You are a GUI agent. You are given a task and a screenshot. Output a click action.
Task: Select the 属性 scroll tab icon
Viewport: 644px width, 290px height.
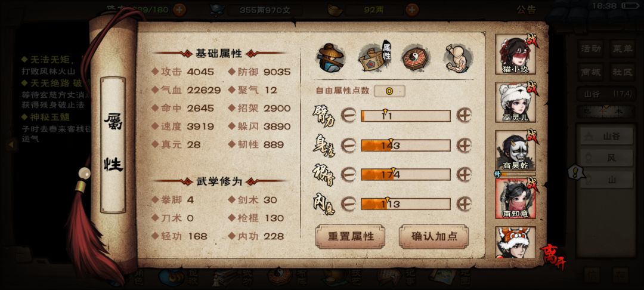pyautogui.click(x=374, y=57)
